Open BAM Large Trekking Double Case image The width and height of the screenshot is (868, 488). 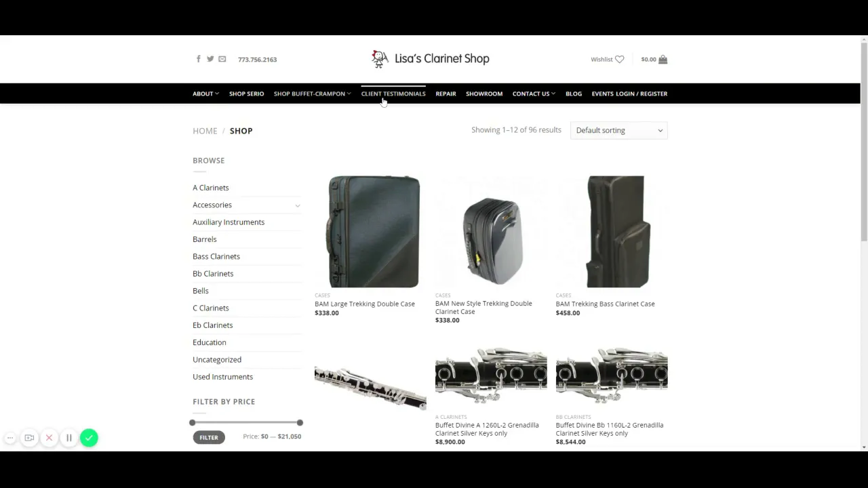pyautogui.click(x=370, y=232)
